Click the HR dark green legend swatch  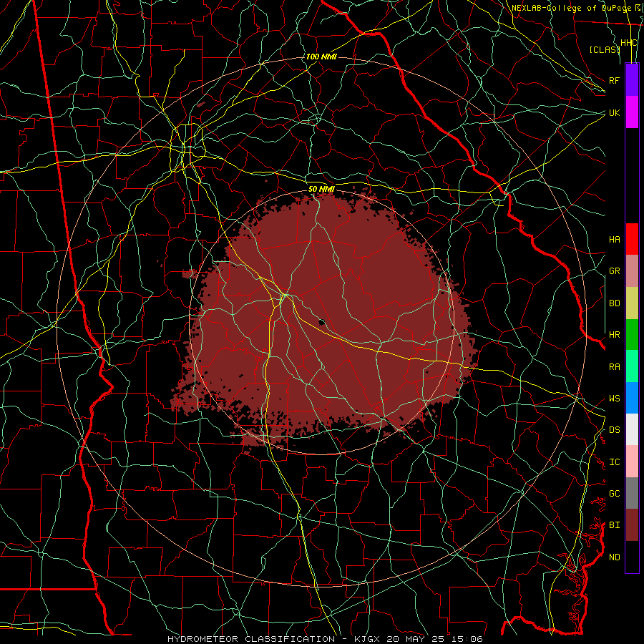coord(632,335)
